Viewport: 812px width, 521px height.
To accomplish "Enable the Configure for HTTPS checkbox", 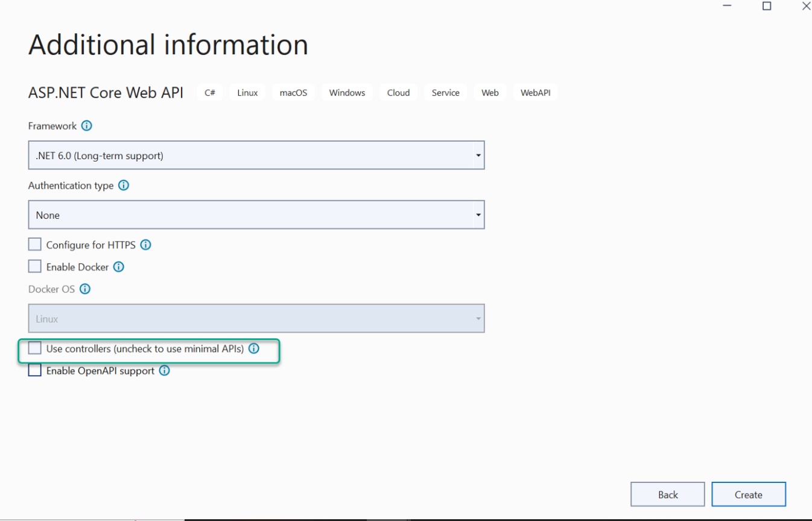I will [35, 245].
